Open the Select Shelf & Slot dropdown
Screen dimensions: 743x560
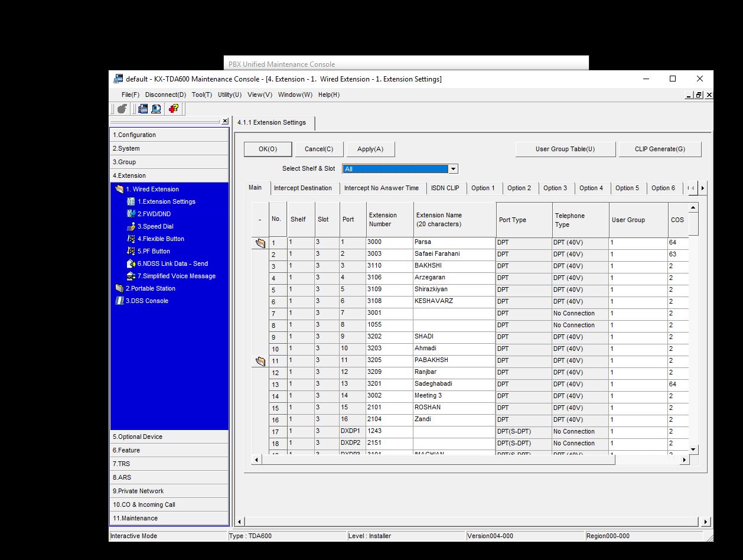point(453,169)
